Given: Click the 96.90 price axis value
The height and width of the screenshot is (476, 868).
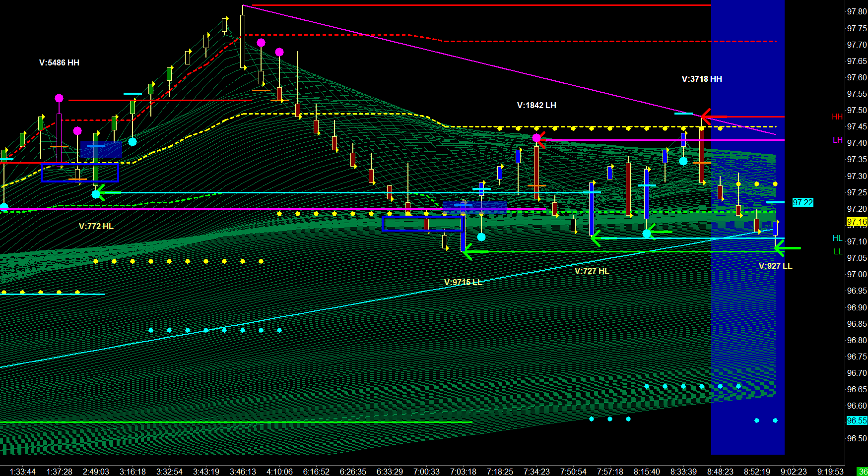Looking at the screenshot, I should (857, 308).
